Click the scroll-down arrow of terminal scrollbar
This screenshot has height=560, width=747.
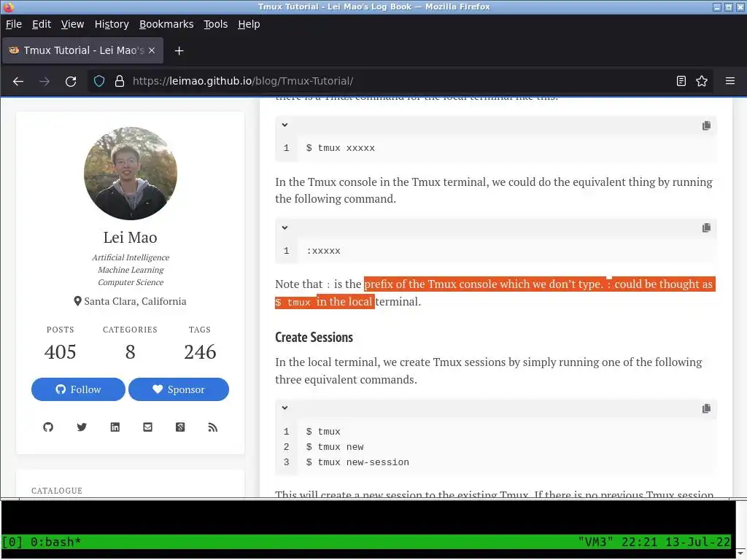[740, 553]
